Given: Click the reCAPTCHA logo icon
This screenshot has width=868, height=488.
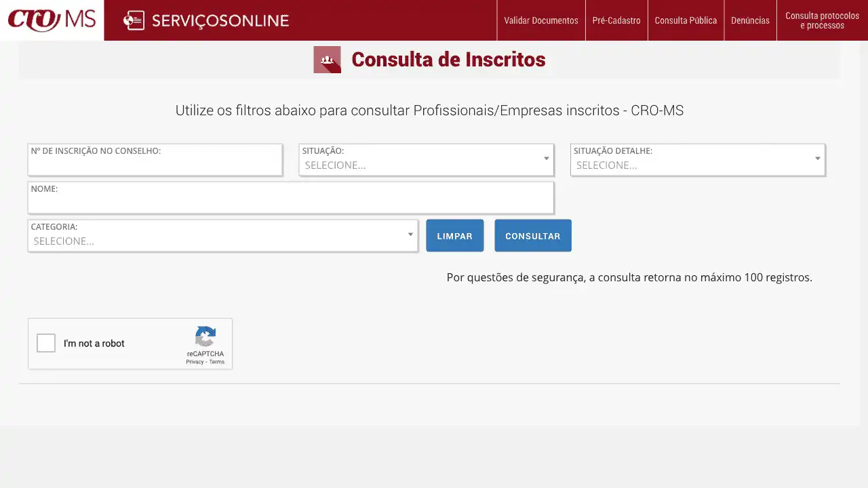Looking at the screenshot, I should tap(205, 337).
